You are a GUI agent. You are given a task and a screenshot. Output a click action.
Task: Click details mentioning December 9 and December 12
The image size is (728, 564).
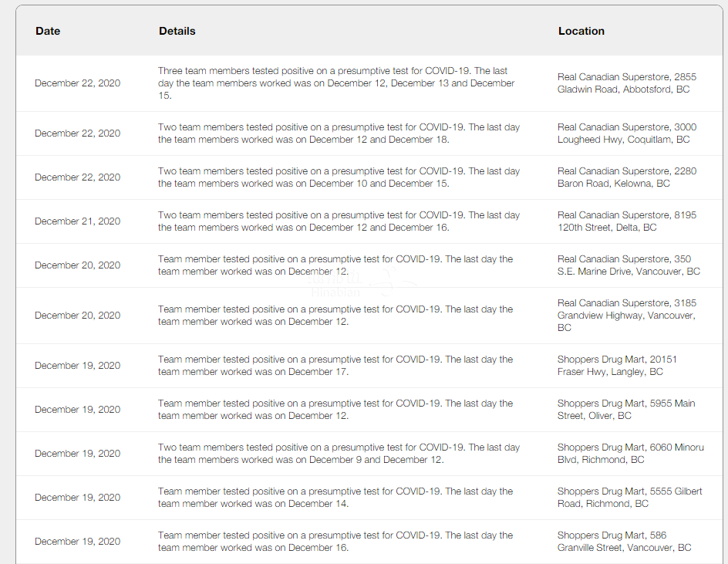(x=339, y=454)
